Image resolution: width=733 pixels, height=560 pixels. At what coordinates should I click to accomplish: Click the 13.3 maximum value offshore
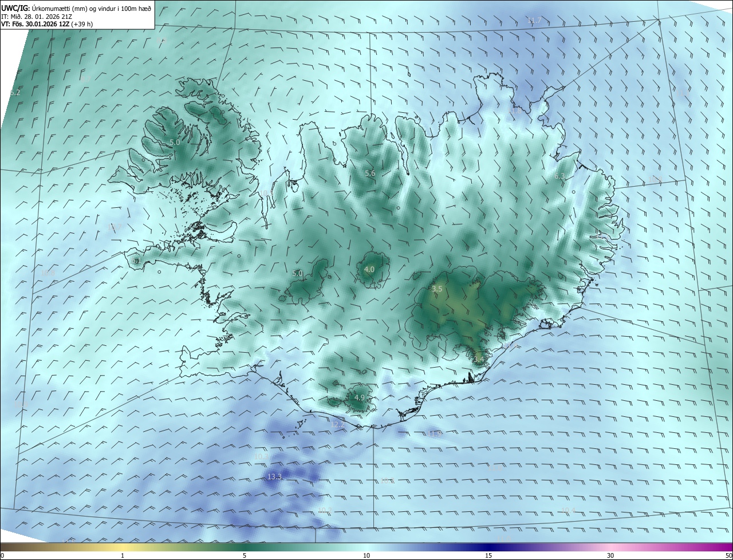tap(275, 476)
